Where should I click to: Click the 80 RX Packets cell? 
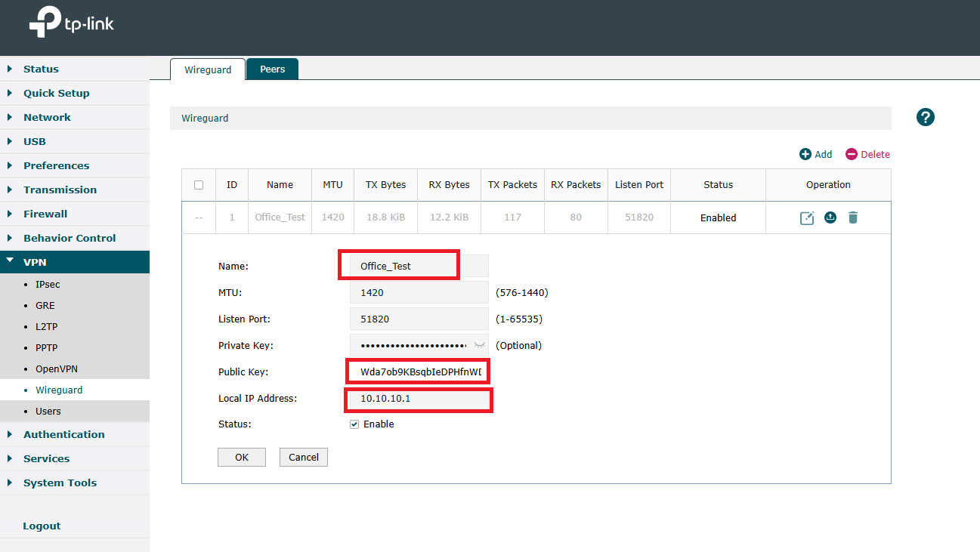(x=576, y=217)
